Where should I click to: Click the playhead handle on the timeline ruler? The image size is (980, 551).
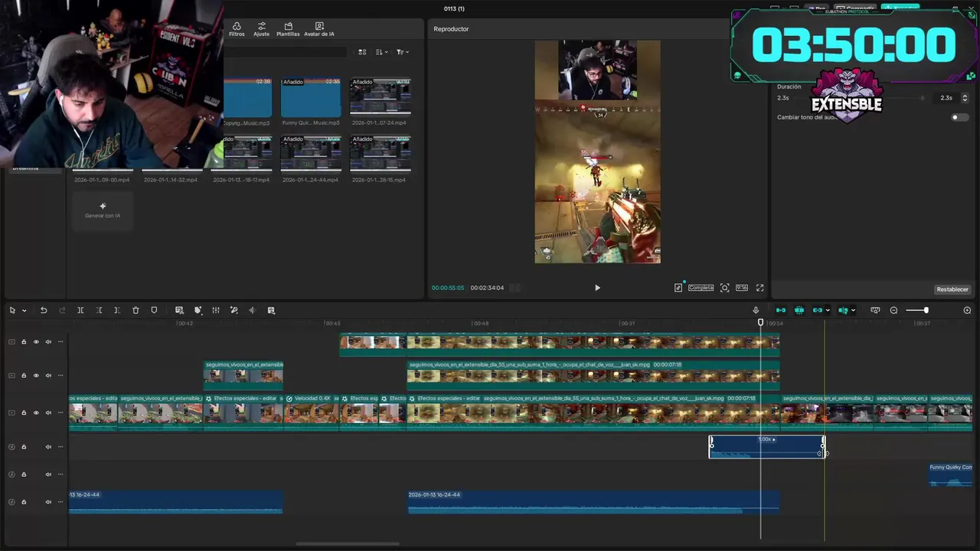click(x=761, y=323)
